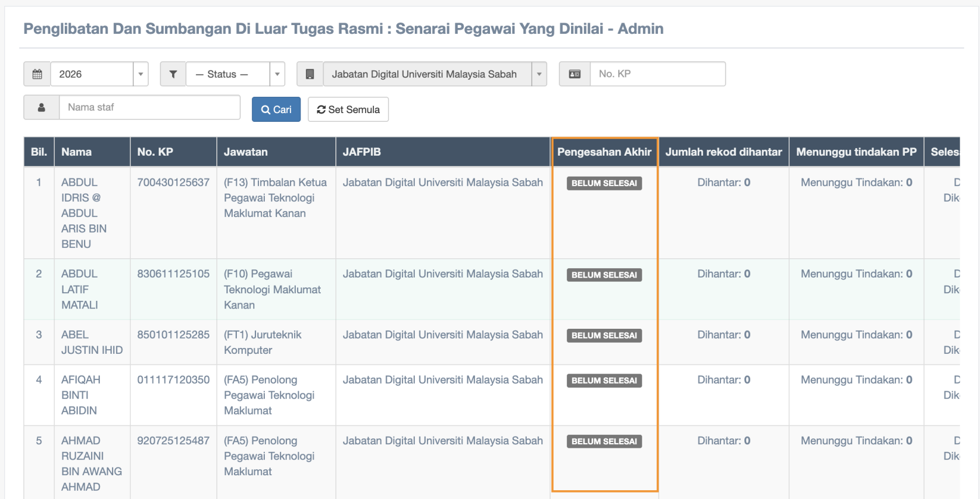Expand the Status filter dropdown

pos(235,74)
